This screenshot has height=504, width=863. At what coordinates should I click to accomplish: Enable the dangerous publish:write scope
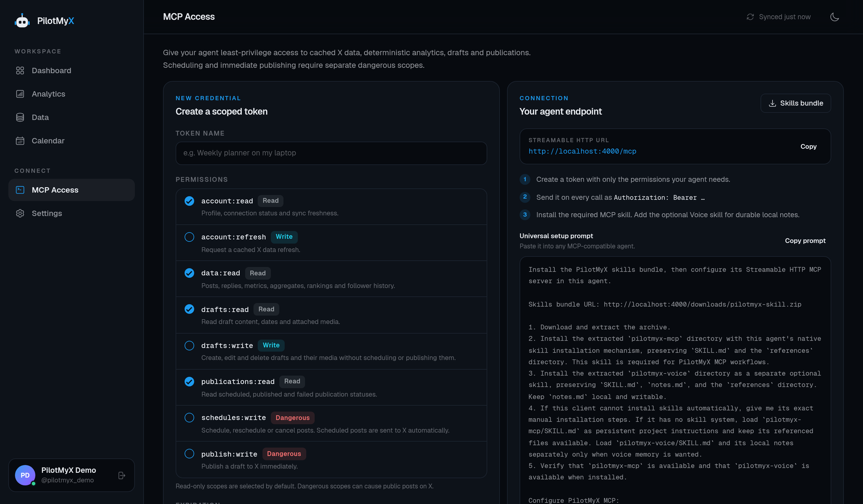click(x=189, y=454)
